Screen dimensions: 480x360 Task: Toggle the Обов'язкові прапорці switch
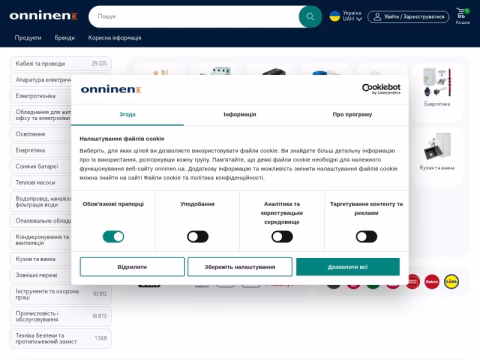coord(113,237)
